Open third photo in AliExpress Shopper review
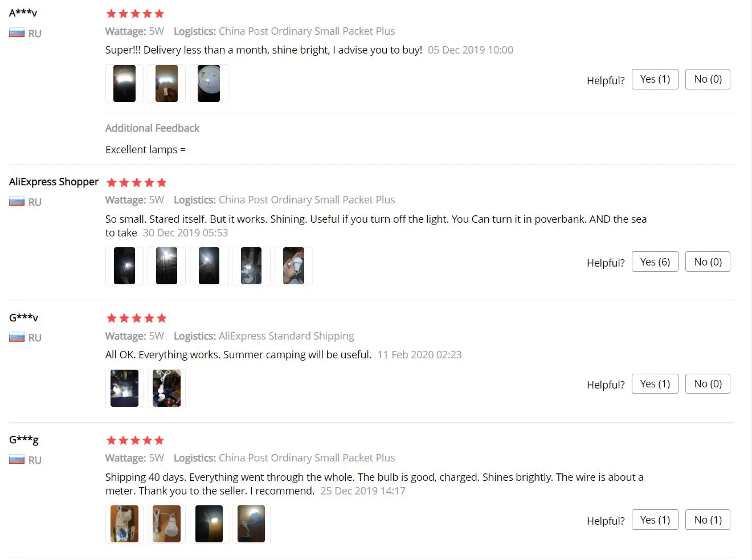Image resolution: width=752 pixels, height=560 pixels. pos(209,265)
